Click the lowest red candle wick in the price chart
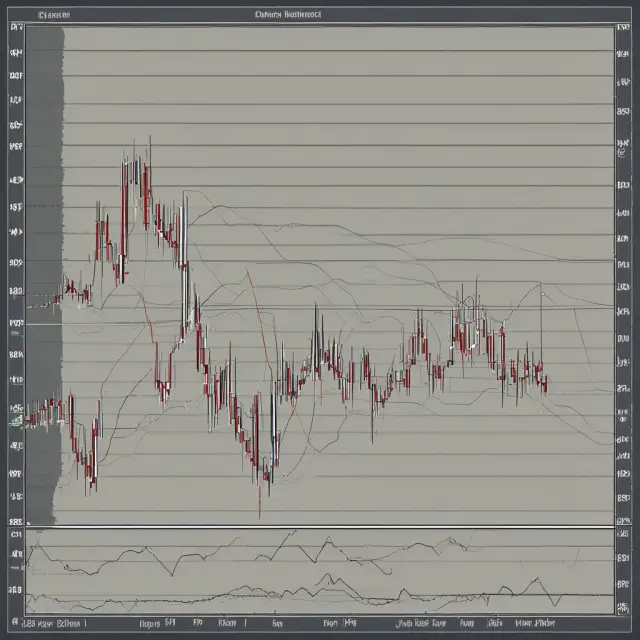The height and width of the screenshot is (640, 640). tap(260, 501)
